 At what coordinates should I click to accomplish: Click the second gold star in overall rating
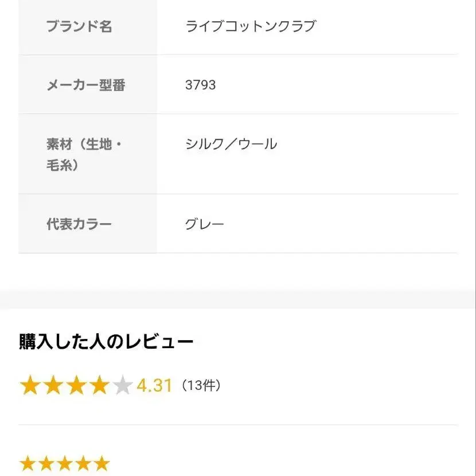point(53,386)
